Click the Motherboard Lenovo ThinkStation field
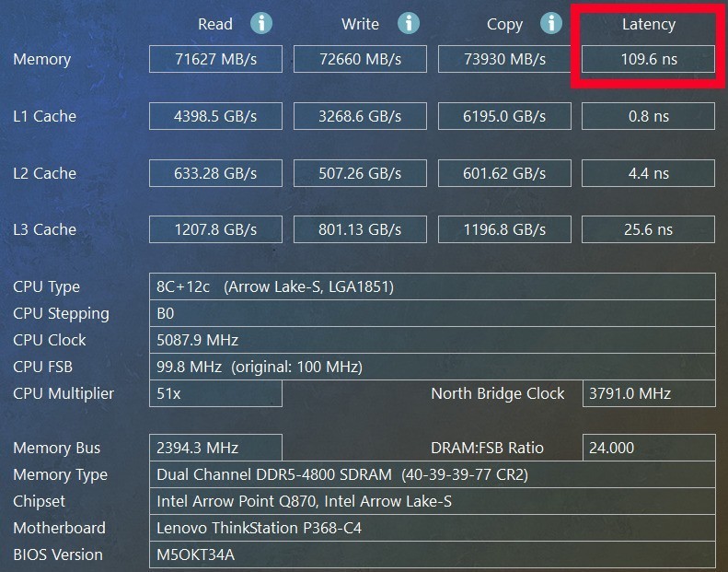The width and height of the screenshot is (728, 572). [432, 528]
